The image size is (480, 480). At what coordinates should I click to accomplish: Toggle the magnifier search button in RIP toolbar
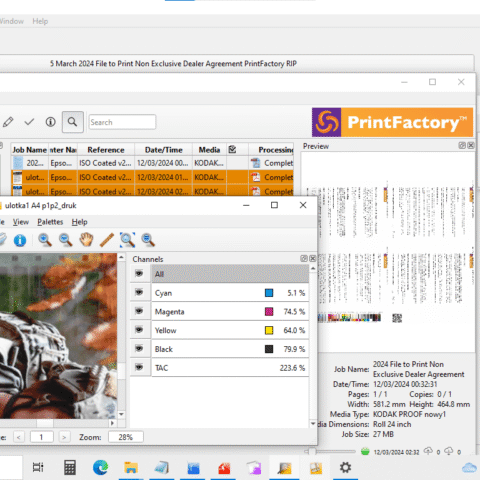point(73,122)
